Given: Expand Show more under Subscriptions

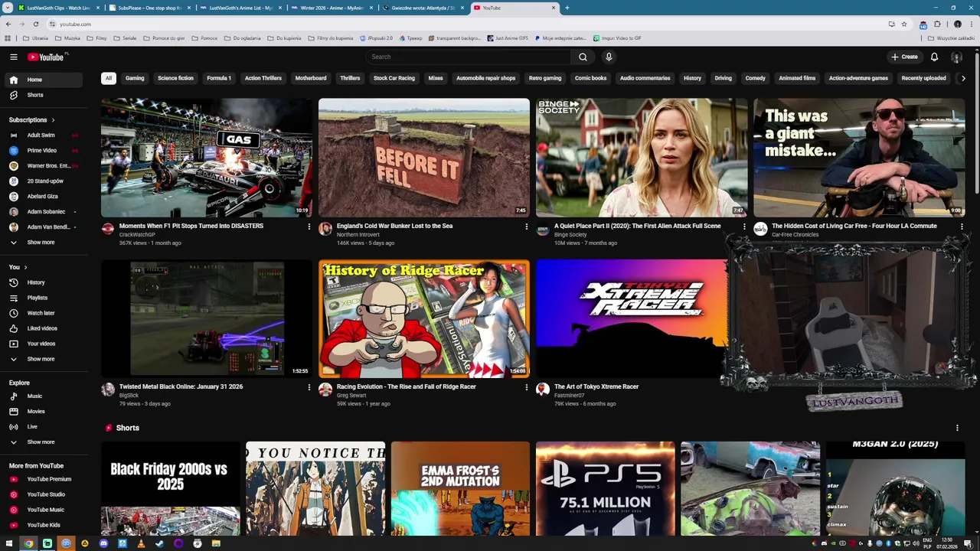Looking at the screenshot, I should pos(44,243).
